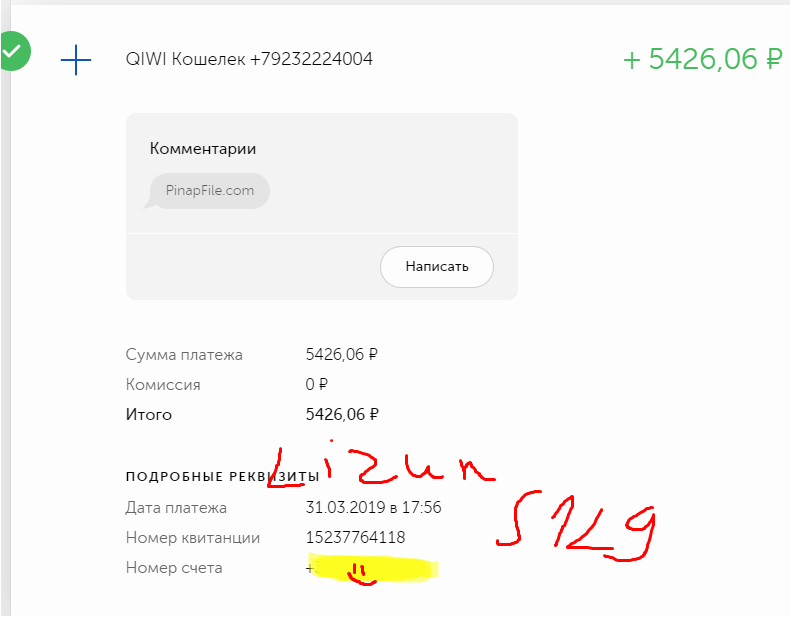Click the Комиссия value 0 ₽
Image resolution: width=790 pixels, height=617 pixels.
click(316, 385)
